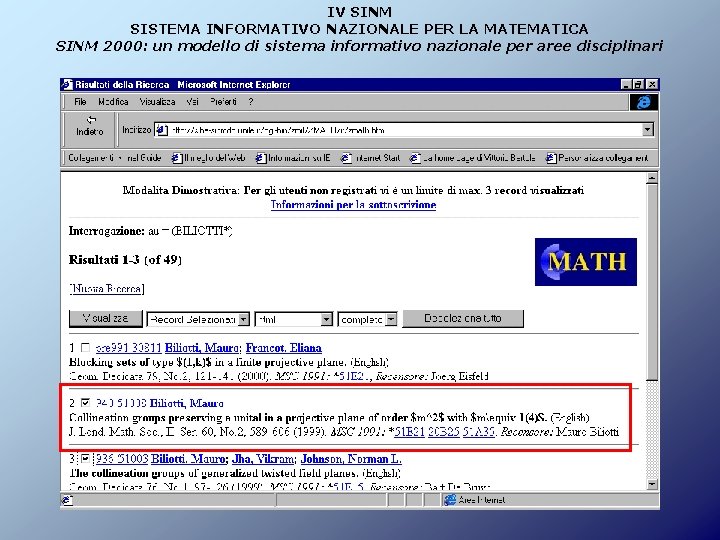Open record number link of result 1
This screenshot has width=720, height=540.
tap(129, 348)
